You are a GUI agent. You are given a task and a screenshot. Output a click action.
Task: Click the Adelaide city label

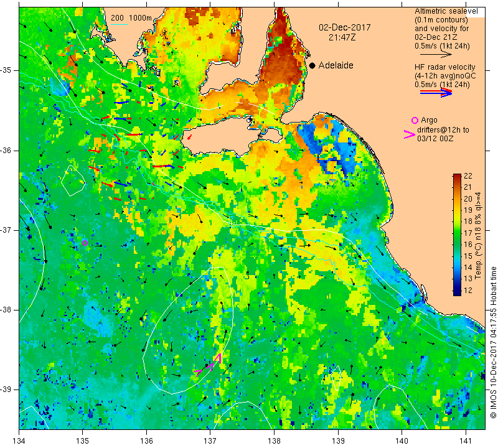tap(336, 65)
